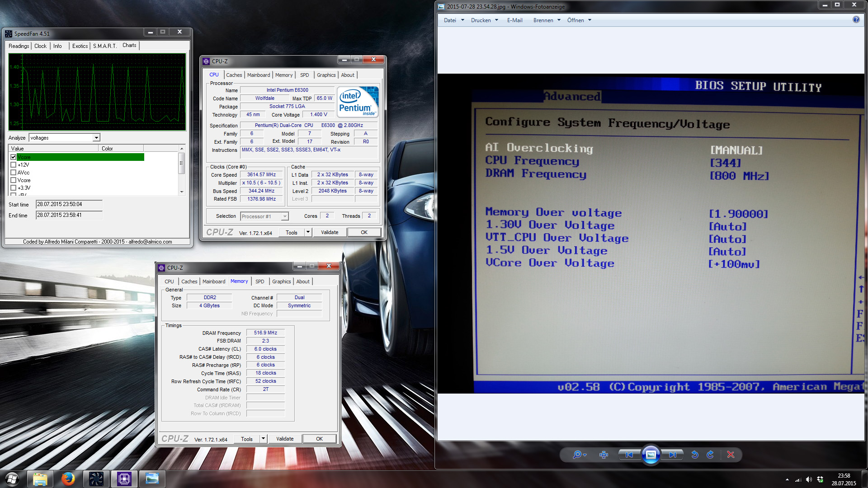The image size is (868, 488).
Task: Uncheck the green Vcore checkbox in SpeedFan
Action: pyautogui.click(x=14, y=157)
